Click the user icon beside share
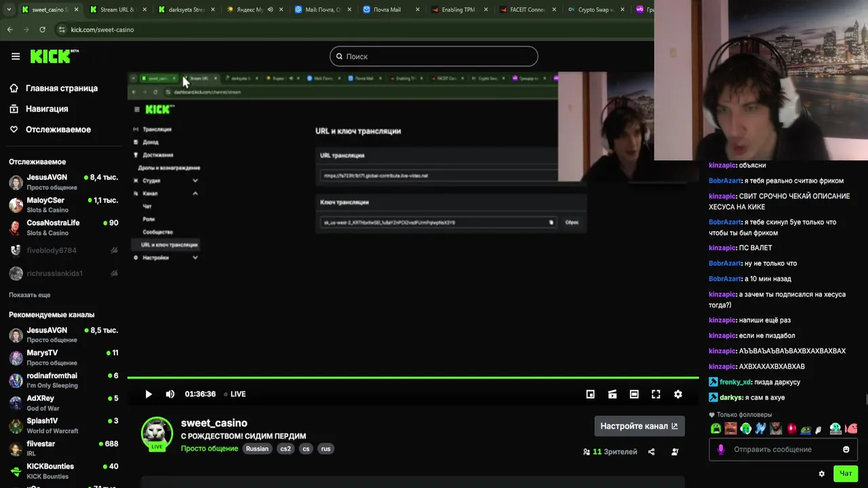The image size is (868, 488). point(675,451)
